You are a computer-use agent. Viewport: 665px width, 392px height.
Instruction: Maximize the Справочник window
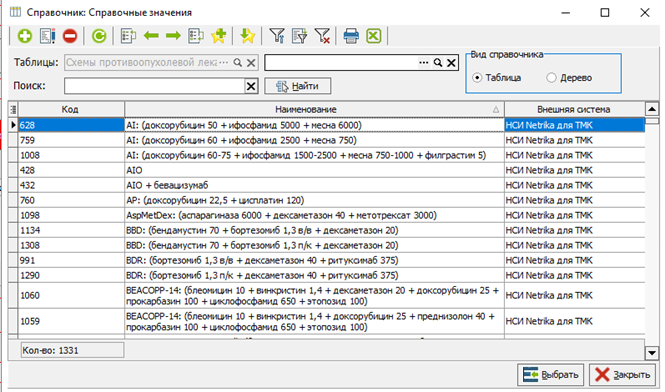(605, 13)
